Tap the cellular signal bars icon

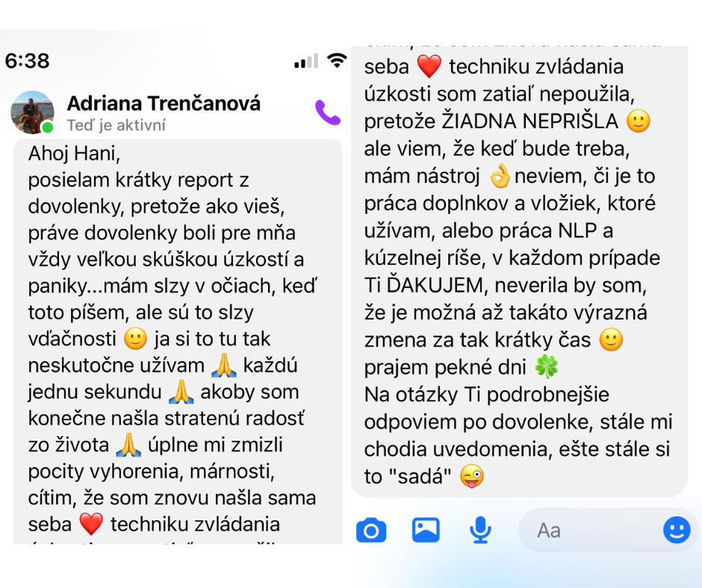pos(306,61)
